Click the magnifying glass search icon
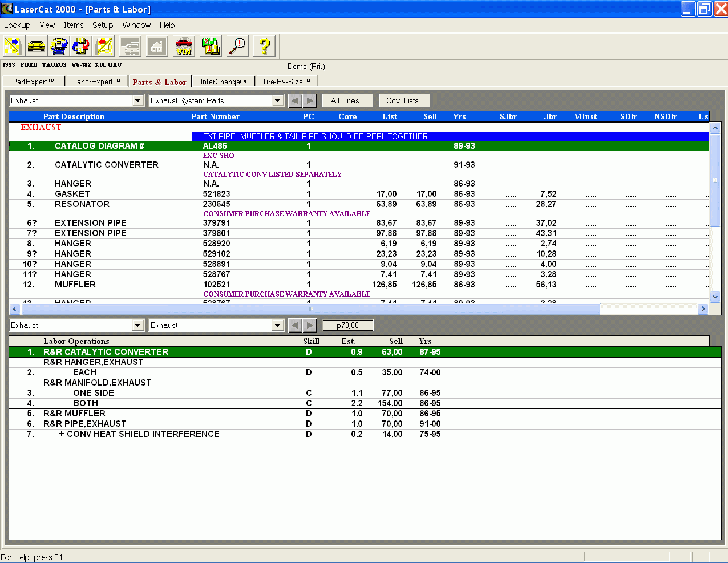 point(237,46)
